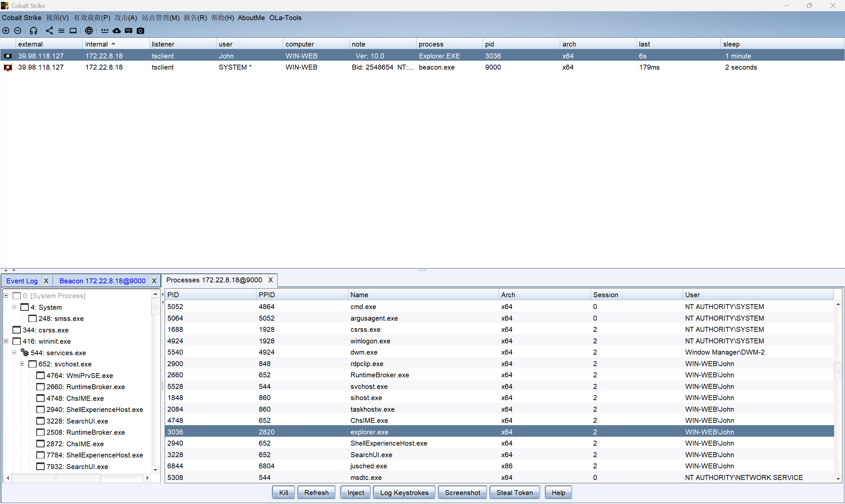Open keystrokes keyboard icon in toolbar

(128, 31)
